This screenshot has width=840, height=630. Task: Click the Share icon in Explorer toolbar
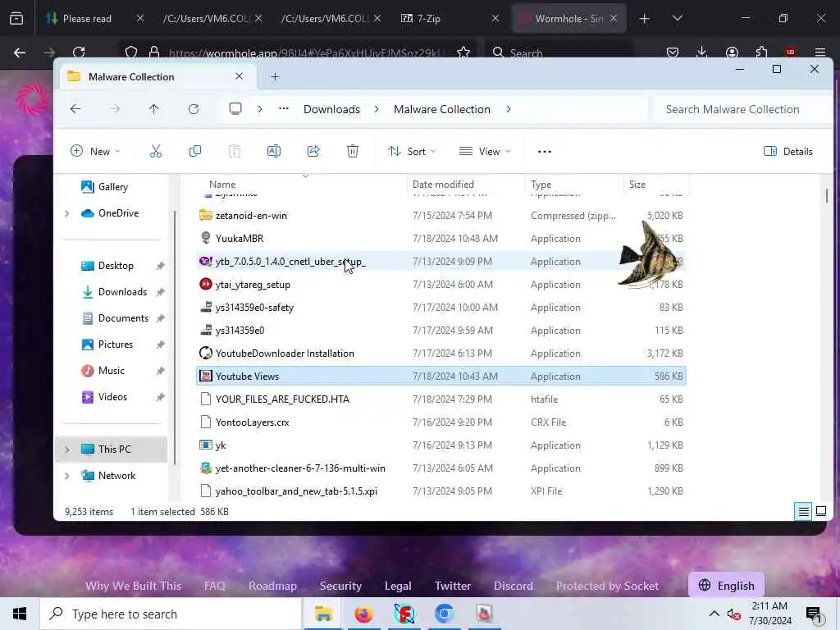pyautogui.click(x=313, y=152)
